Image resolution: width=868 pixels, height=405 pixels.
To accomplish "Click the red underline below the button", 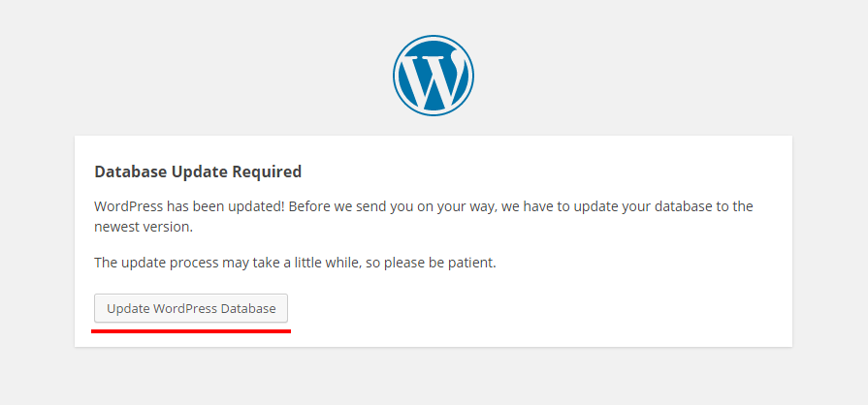I will point(191,330).
